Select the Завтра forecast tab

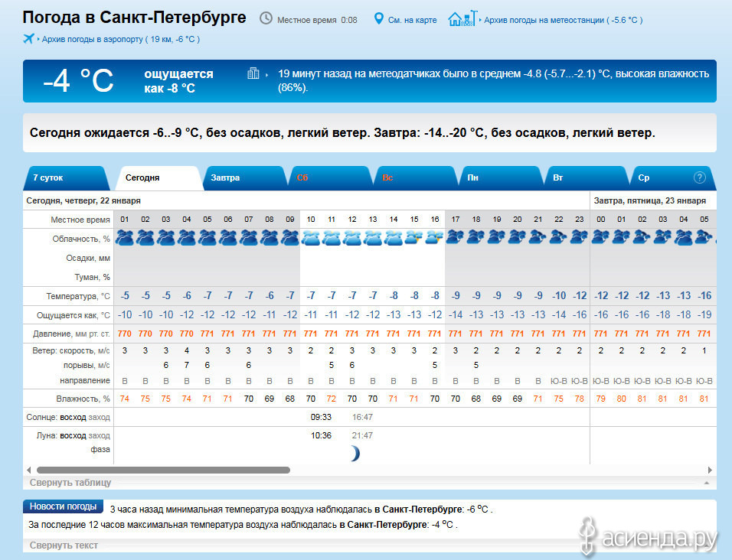pyautogui.click(x=225, y=177)
